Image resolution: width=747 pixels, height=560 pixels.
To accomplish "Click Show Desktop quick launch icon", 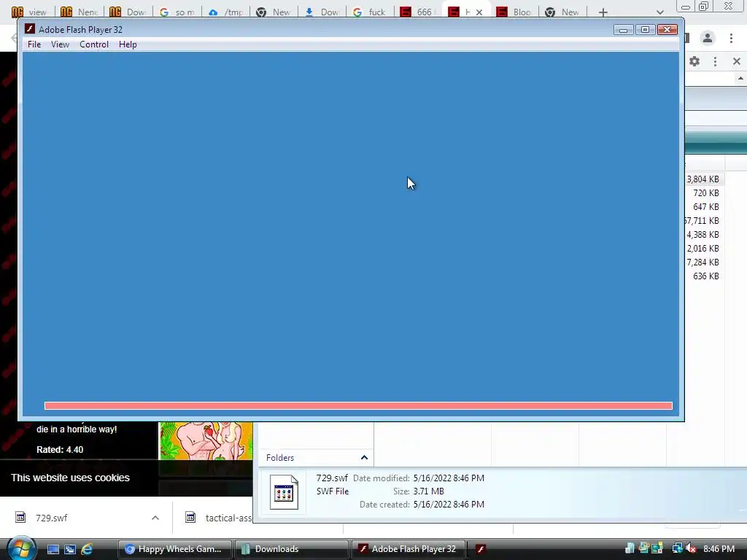I will 53,549.
